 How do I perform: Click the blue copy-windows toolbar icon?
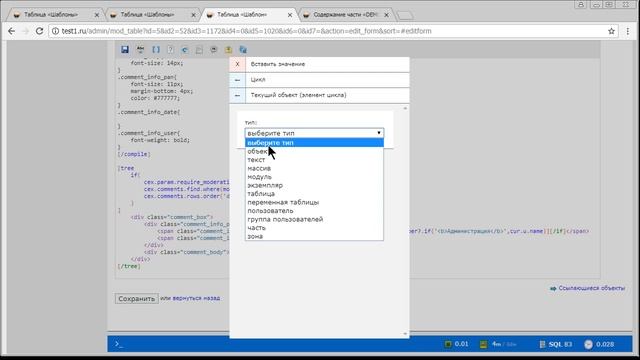pyautogui.click(x=243, y=50)
